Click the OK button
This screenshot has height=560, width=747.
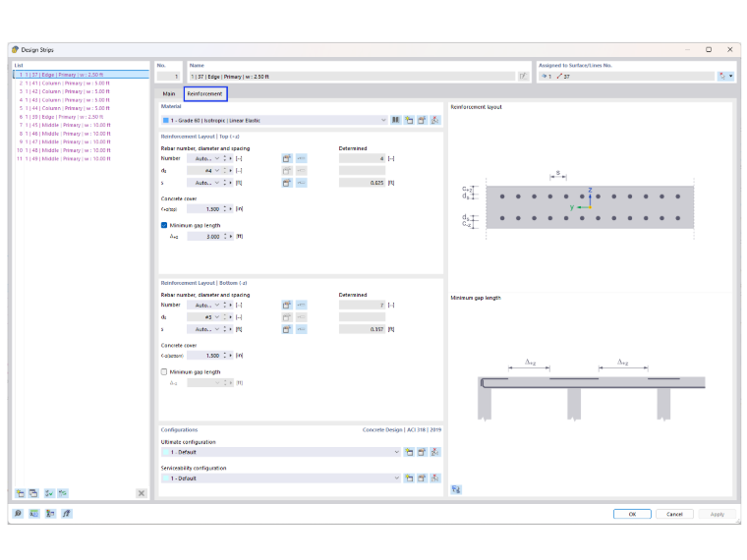(632, 514)
